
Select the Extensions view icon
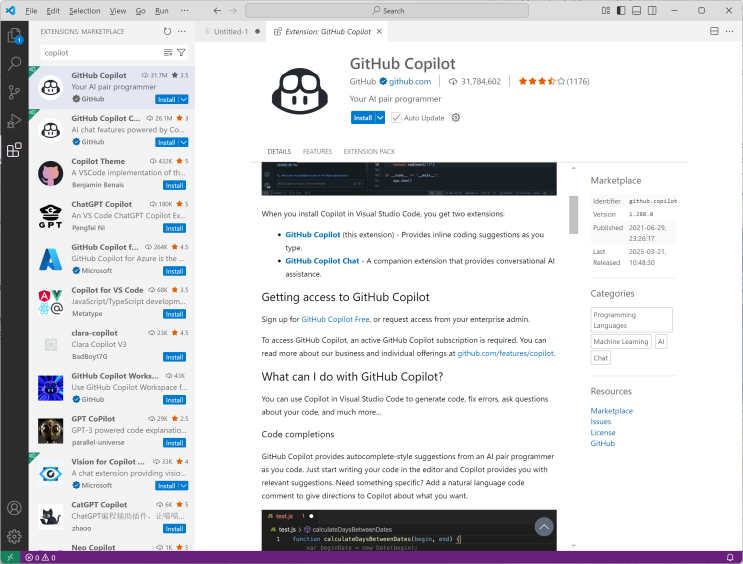point(14,150)
